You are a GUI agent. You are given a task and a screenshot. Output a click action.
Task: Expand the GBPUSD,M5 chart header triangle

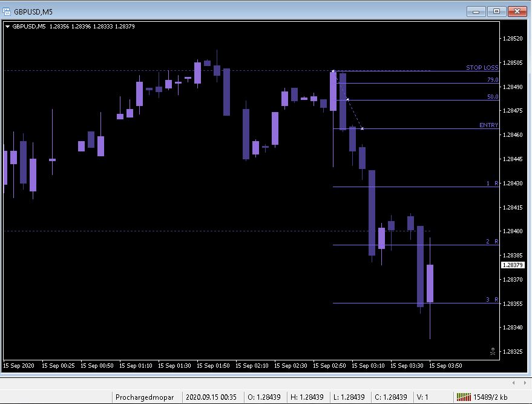point(7,27)
